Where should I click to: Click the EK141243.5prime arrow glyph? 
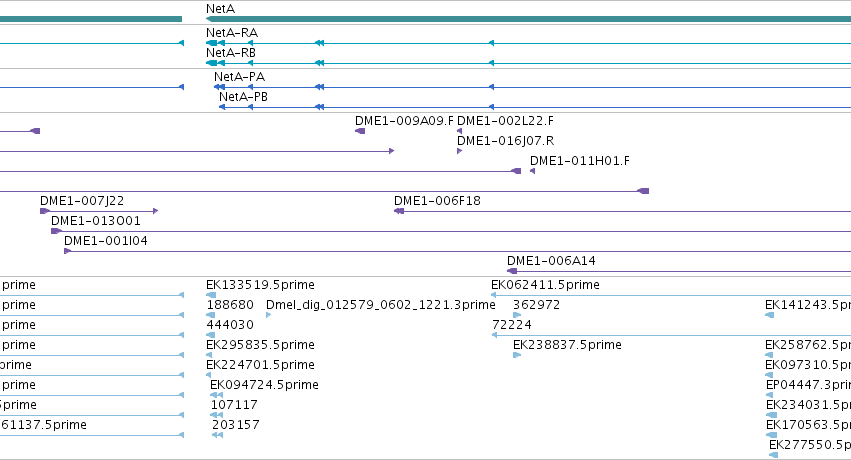pyautogui.click(x=770, y=315)
